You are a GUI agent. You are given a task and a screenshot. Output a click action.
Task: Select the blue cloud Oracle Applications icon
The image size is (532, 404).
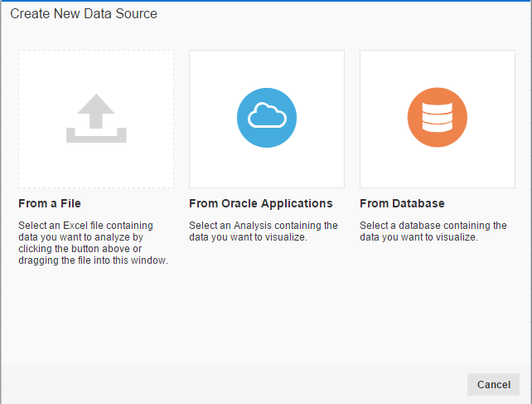pyautogui.click(x=267, y=118)
